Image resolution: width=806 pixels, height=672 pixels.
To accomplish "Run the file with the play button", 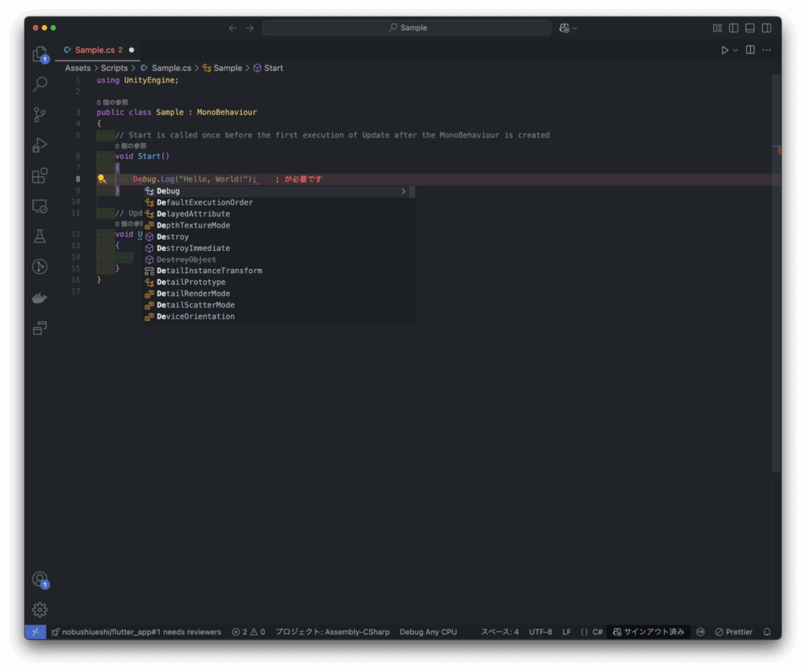I will [725, 50].
